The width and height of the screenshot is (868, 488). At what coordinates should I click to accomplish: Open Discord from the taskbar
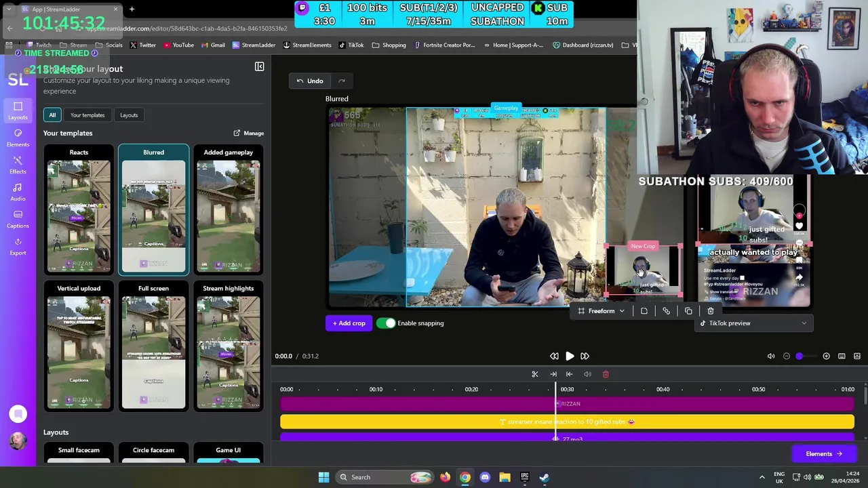(485, 477)
